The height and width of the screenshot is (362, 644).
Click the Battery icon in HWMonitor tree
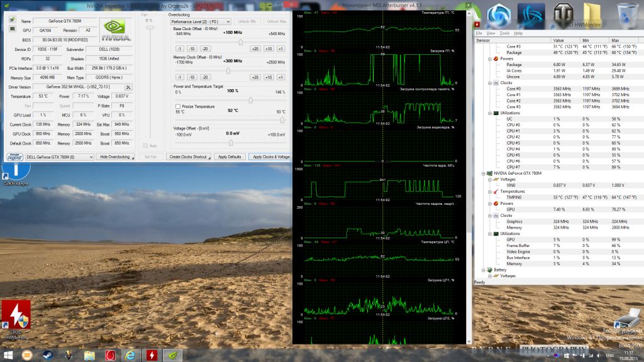tap(489, 270)
